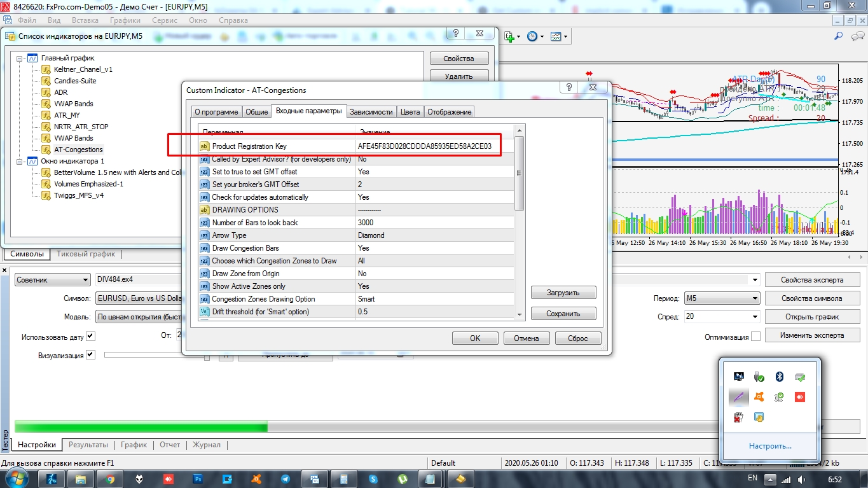The height and width of the screenshot is (488, 868).
Task: Toggle the 'Использовать дату' checkbox
Action: pyautogui.click(x=90, y=336)
